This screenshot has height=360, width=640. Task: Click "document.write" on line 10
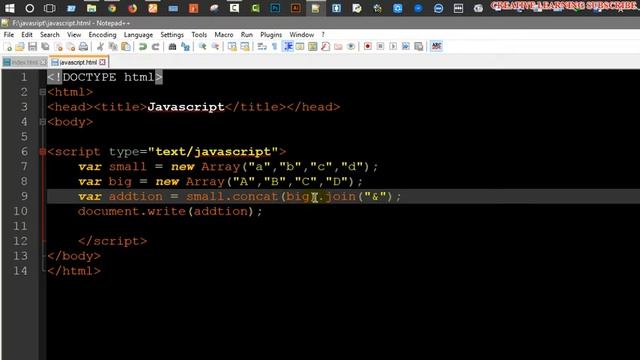(x=132, y=211)
